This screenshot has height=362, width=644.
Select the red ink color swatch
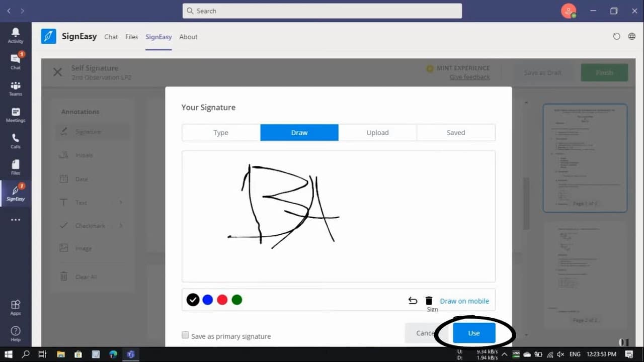coord(222,300)
